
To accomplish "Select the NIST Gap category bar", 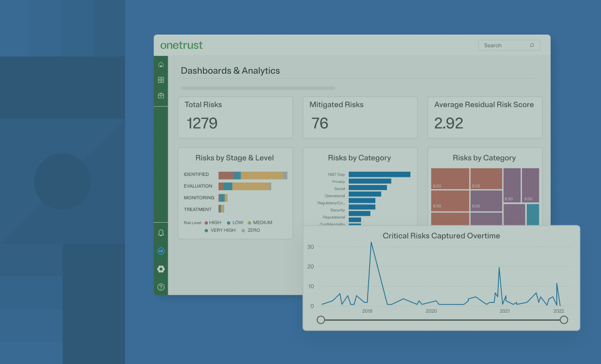I will coord(379,174).
